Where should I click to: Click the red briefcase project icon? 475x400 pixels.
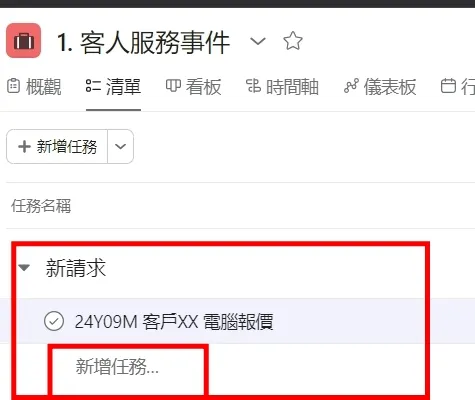[23, 41]
